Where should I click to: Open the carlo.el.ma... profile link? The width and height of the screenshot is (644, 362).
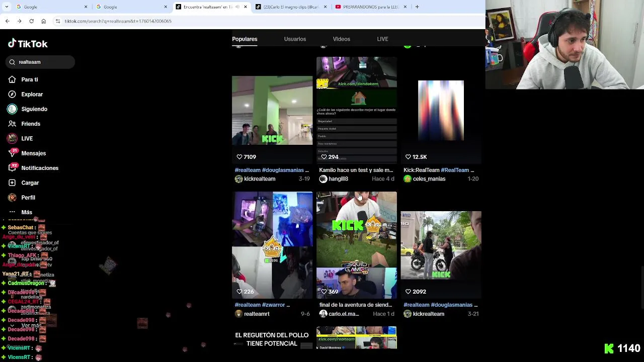[x=344, y=314]
